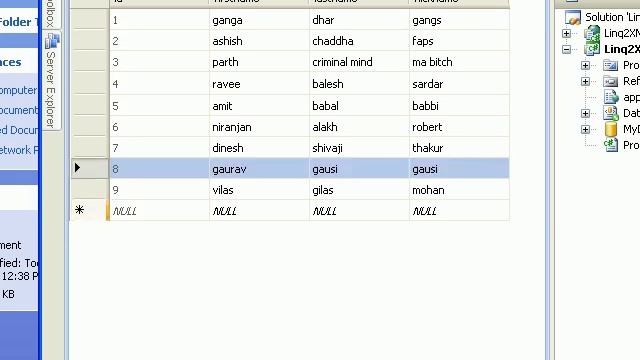The image size is (640, 360).
Task: Click the 'gausi' lastname cell in row 8
Action: pos(359,169)
